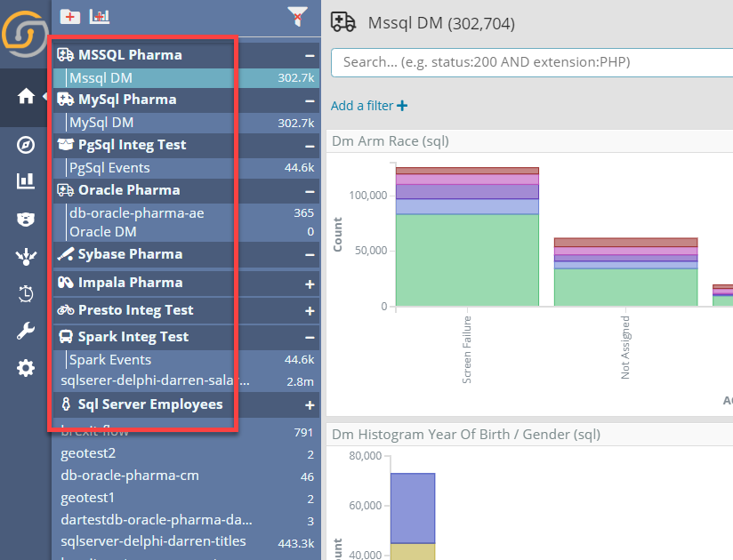Image resolution: width=733 pixels, height=560 pixels.
Task: Click the Dm Histogram Year Of Birth panel title
Action: point(465,435)
